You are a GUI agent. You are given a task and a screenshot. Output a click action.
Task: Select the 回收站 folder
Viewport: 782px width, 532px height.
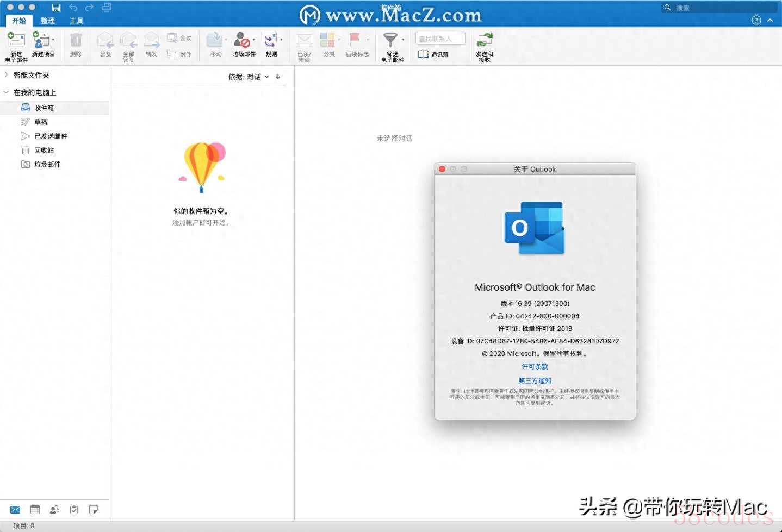coord(54,150)
